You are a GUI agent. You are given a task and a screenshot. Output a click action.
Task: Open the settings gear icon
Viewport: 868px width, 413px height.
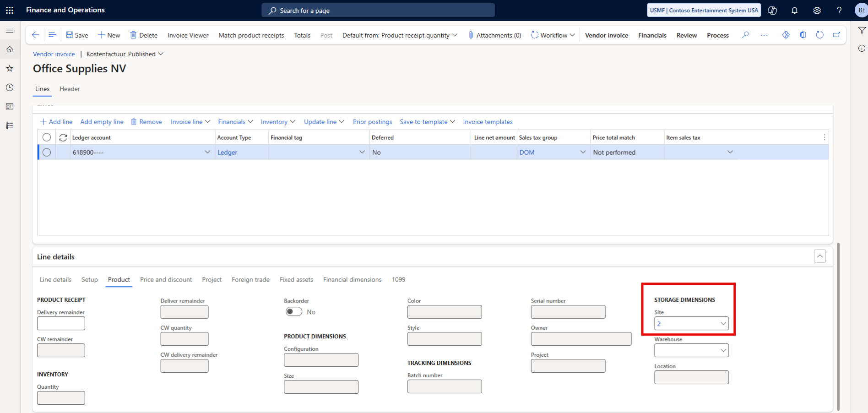click(817, 10)
